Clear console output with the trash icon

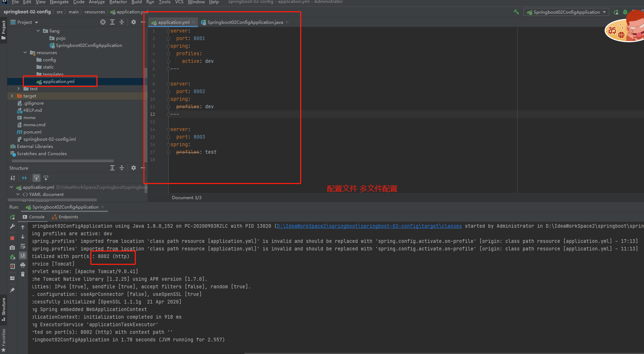point(23,274)
